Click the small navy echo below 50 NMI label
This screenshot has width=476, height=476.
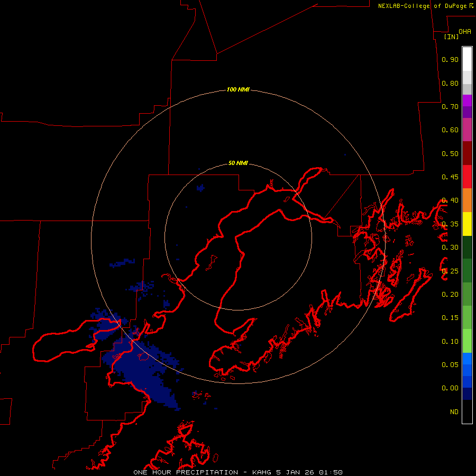tap(200, 188)
